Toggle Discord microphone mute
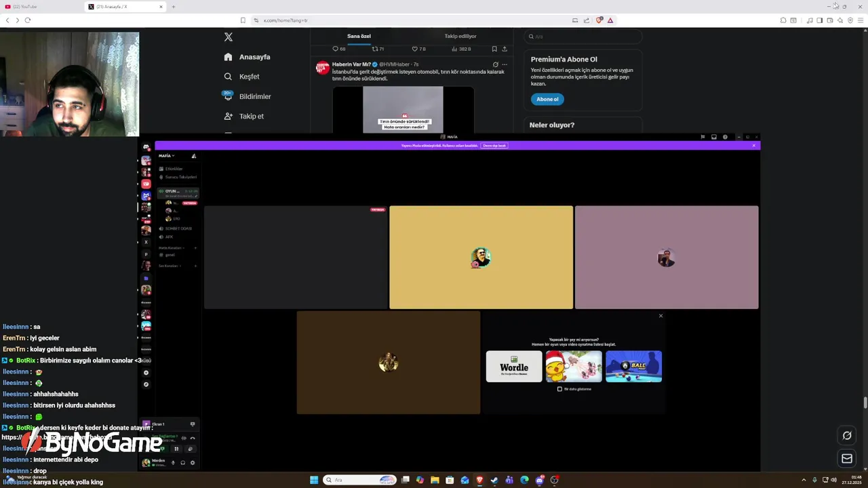 (173, 463)
